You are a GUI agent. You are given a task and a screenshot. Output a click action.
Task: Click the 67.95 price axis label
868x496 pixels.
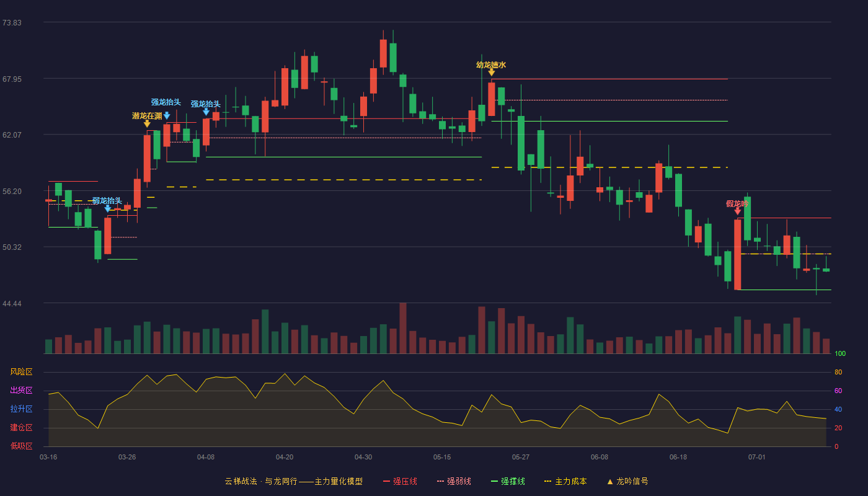(x=12, y=79)
